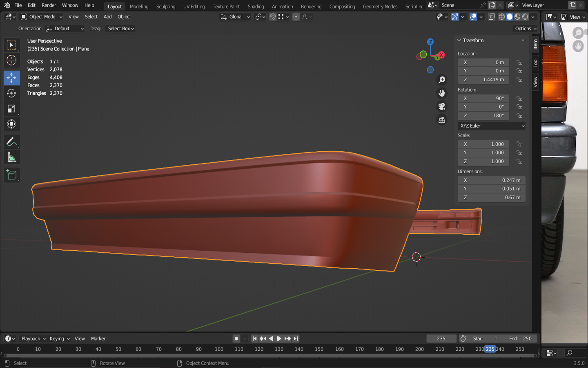Toggle snapping magnet in header
The width and height of the screenshot is (588, 368).
(x=273, y=17)
